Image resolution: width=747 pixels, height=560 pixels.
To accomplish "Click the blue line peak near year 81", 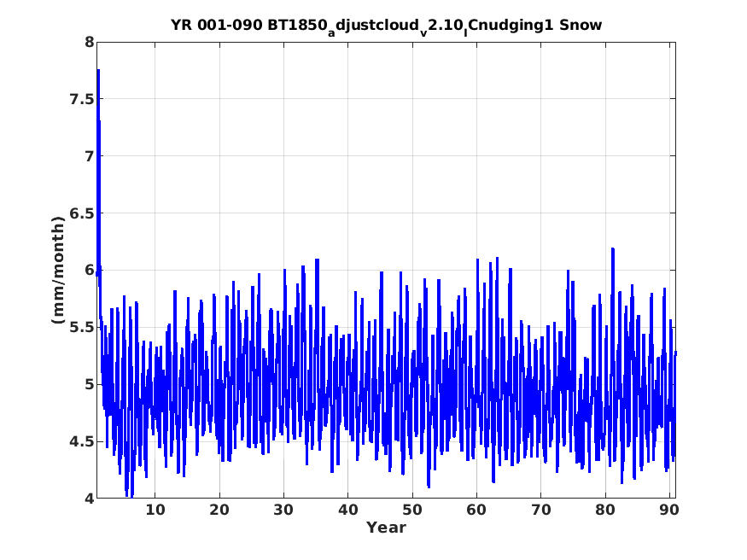I will [x=613, y=248].
